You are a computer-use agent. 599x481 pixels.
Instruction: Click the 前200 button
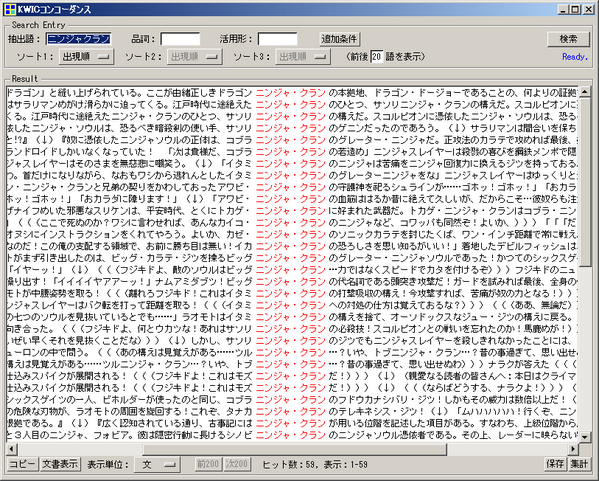pyautogui.click(x=207, y=464)
